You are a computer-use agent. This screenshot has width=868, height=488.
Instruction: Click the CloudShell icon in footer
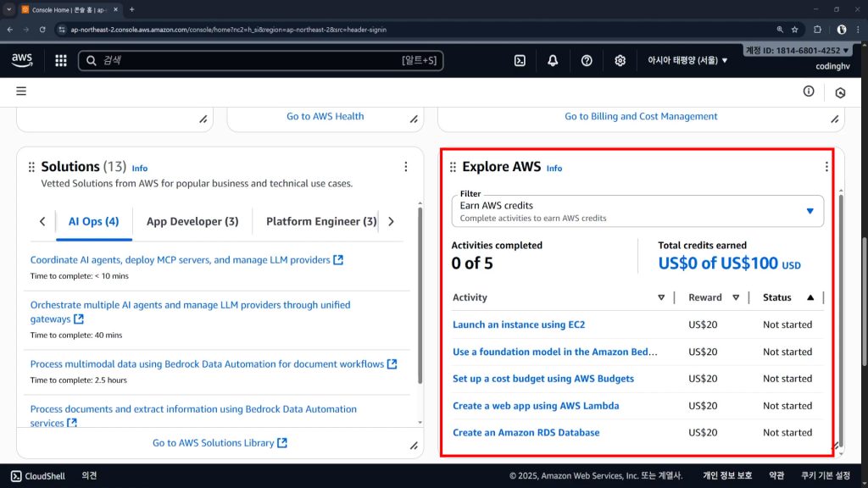pos(17,476)
